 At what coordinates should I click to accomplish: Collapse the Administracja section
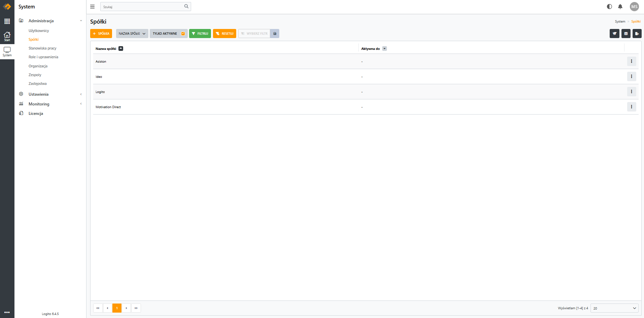(x=50, y=21)
